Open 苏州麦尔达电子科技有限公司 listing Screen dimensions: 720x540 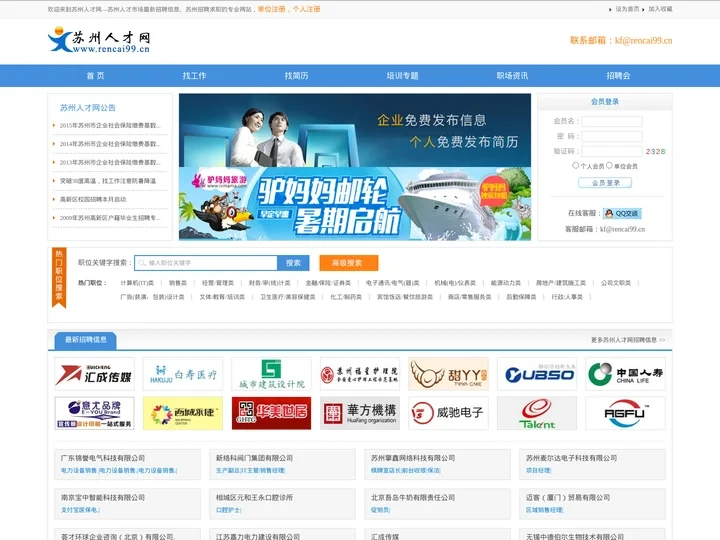[571, 458]
